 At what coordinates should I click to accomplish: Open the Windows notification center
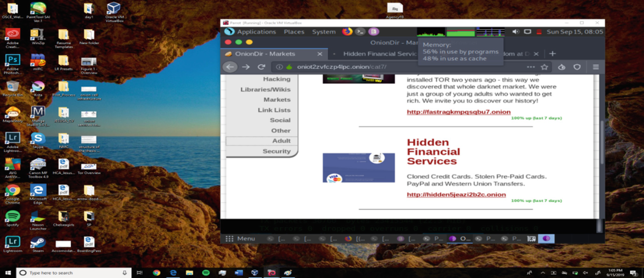pos(633,272)
